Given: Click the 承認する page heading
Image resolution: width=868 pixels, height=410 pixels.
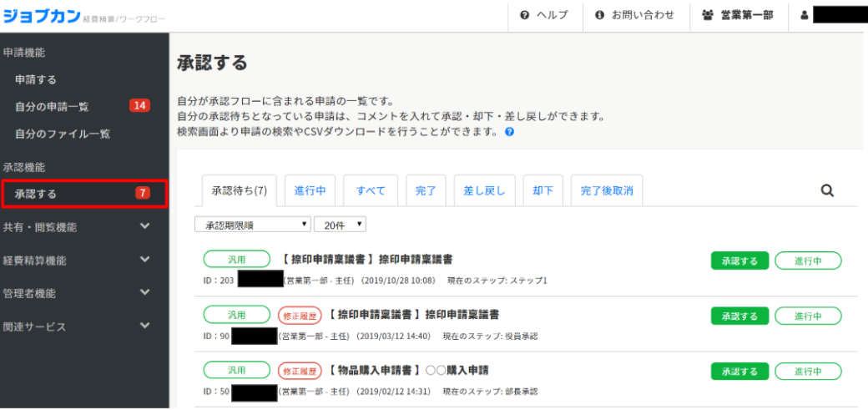Looking at the screenshot, I should pos(212,63).
